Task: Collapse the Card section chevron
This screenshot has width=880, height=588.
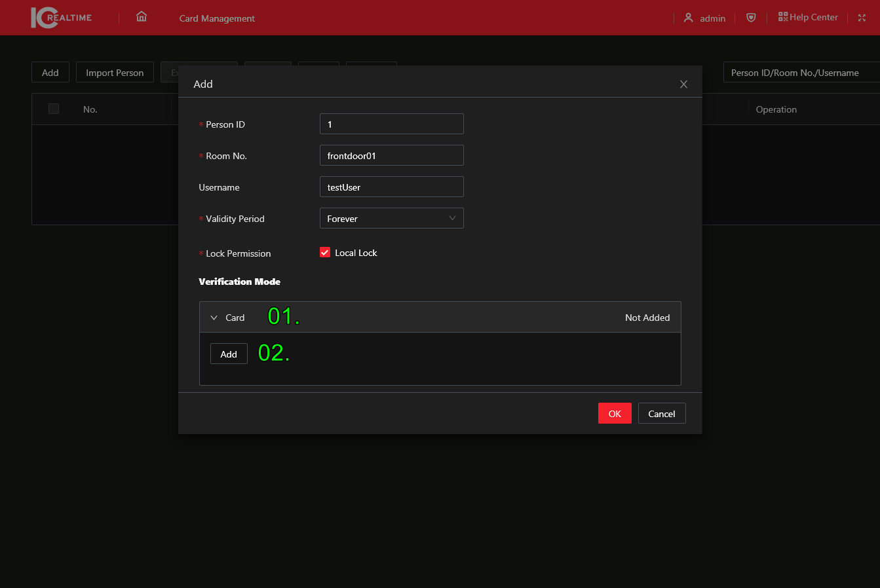Action: coord(214,318)
